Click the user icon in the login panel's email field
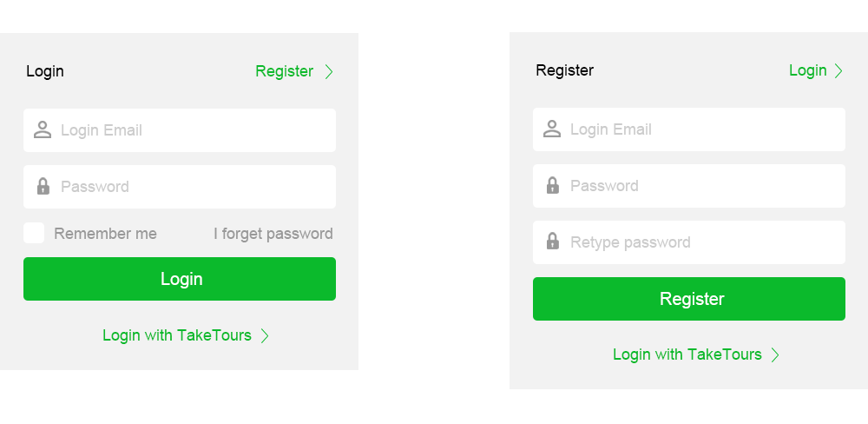868x424 pixels. 43,130
